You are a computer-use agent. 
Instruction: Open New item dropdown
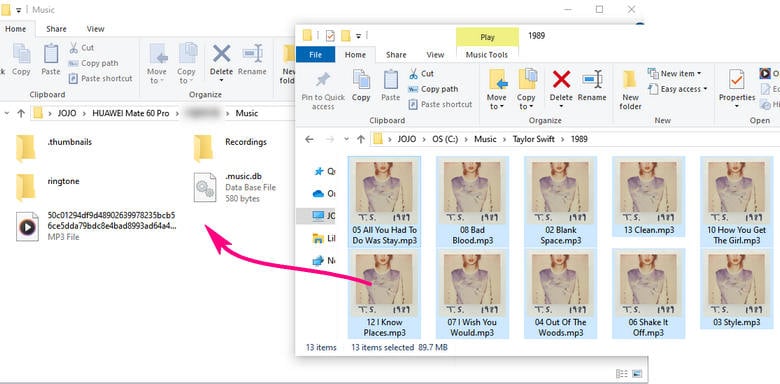click(x=675, y=74)
